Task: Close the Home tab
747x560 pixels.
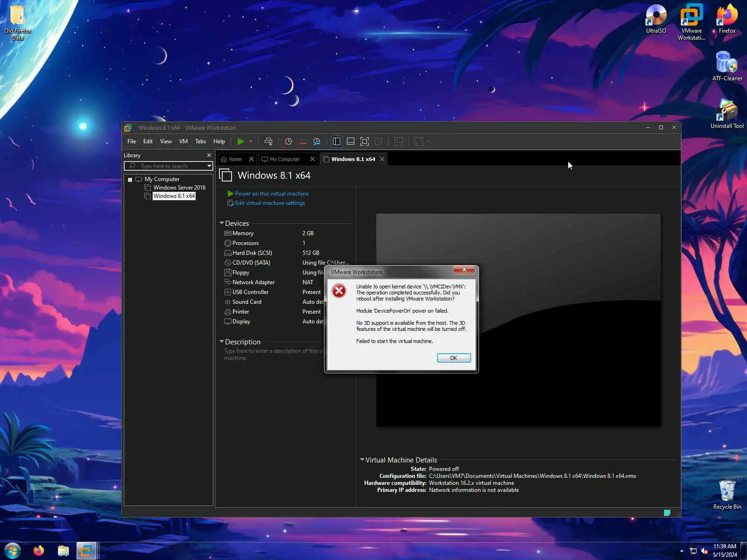Action: (x=252, y=159)
